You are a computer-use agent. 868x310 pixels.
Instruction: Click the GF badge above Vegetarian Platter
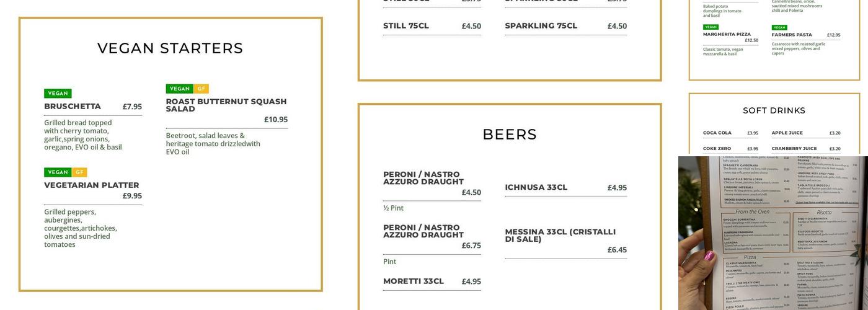click(79, 172)
